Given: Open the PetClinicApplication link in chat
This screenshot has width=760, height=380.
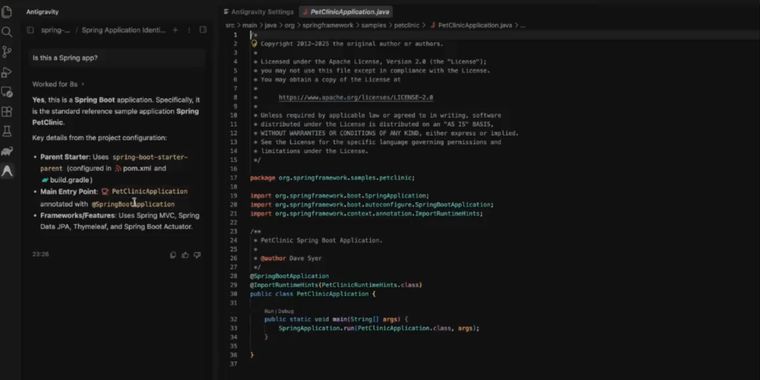Looking at the screenshot, I should point(144,192).
